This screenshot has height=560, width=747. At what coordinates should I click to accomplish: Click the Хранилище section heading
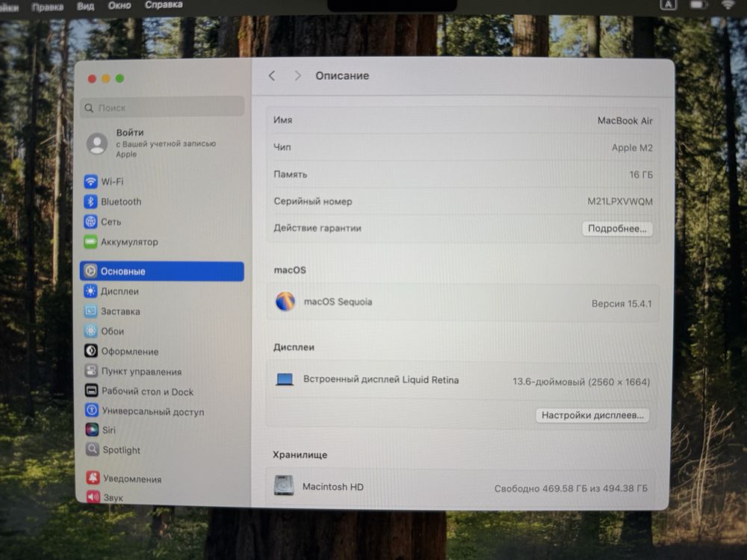tap(300, 454)
